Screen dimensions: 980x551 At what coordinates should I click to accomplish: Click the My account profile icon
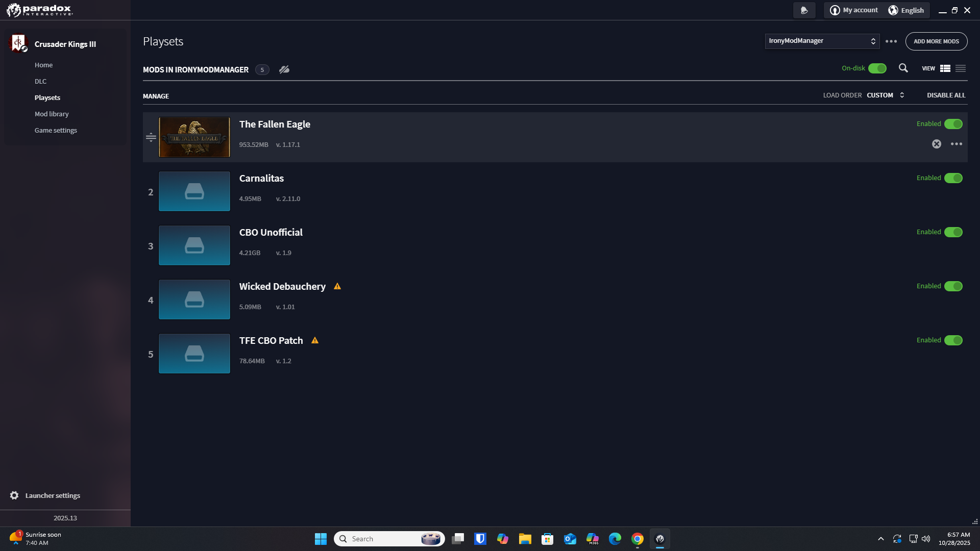click(x=835, y=10)
